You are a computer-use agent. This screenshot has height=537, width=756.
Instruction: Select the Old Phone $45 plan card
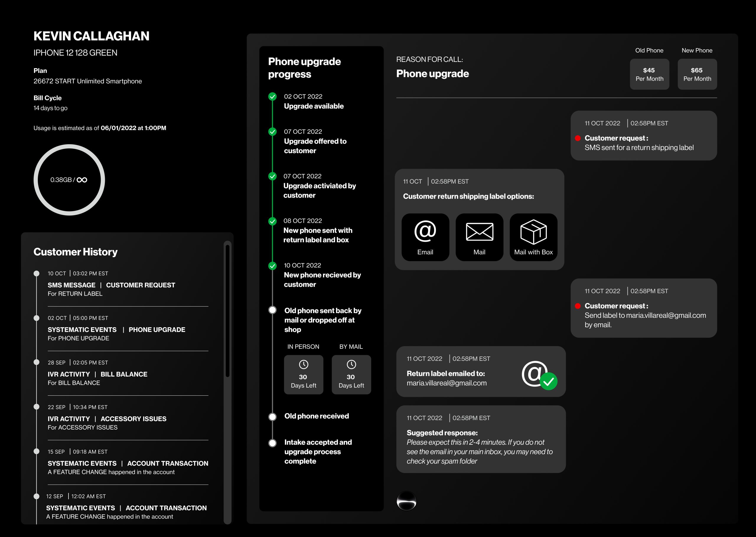649,74
